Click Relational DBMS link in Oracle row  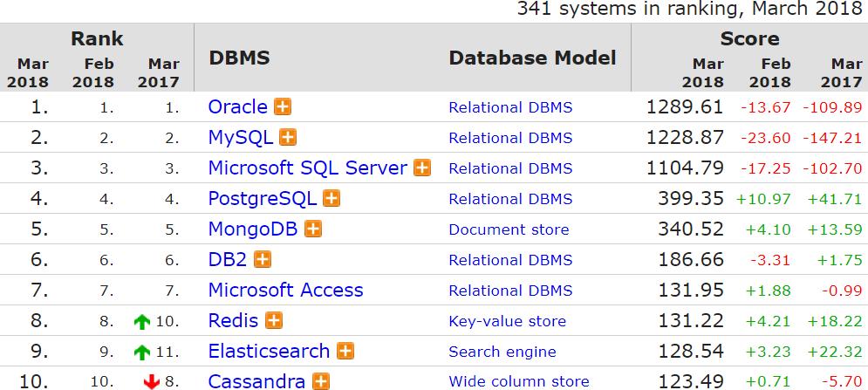click(x=510, y=107)
